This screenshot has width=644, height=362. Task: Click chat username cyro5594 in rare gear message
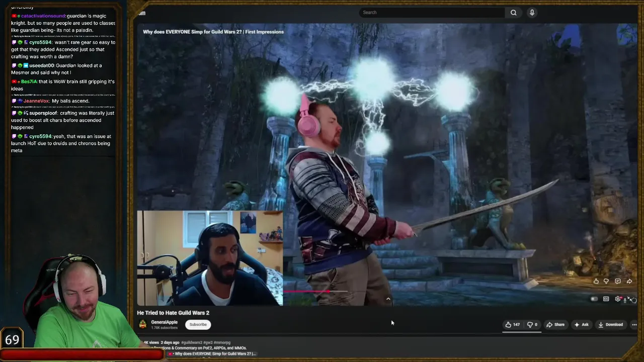[x=40, y=43]
